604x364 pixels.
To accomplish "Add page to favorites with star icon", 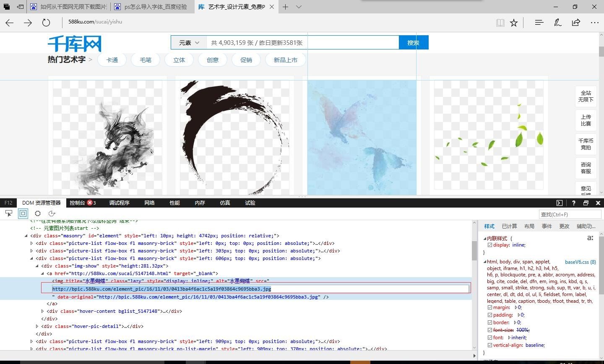I will tap(514, 23).
